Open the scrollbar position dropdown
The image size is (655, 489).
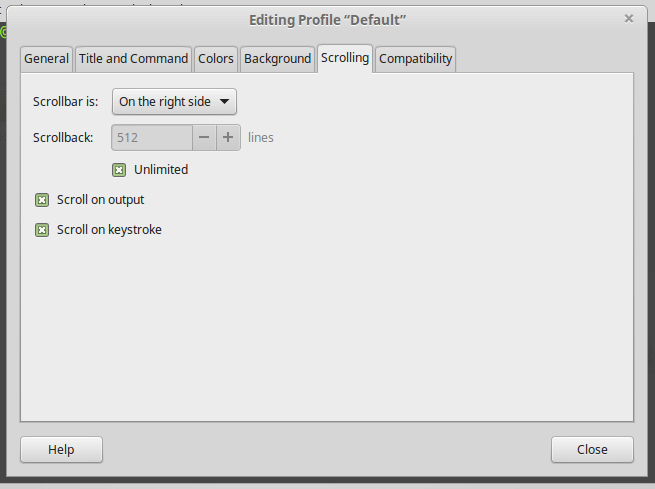click(x=174, y=102)
